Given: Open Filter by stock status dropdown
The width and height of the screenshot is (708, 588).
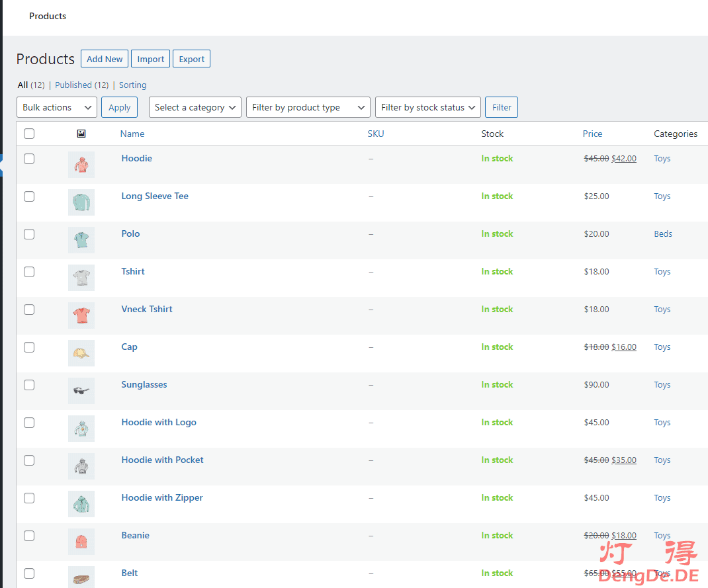Looking at the screenshot, I should click(x=427, y=107).
